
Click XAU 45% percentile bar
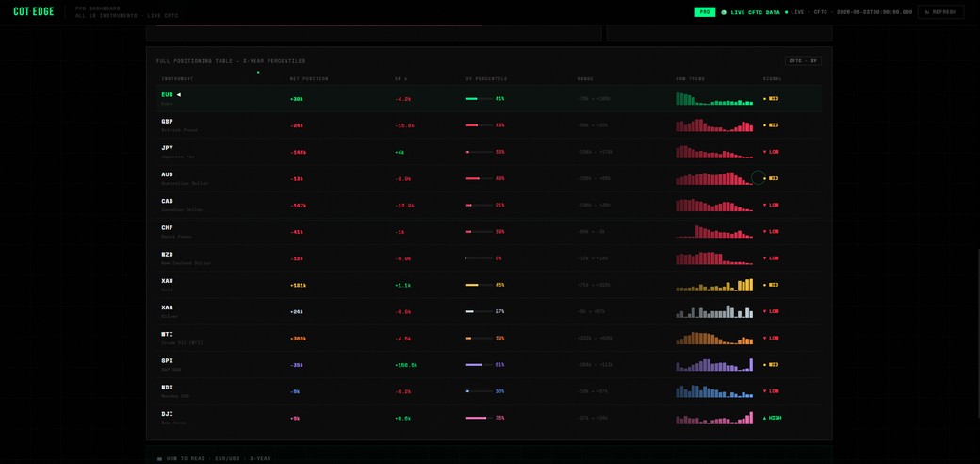pos(479,285)
